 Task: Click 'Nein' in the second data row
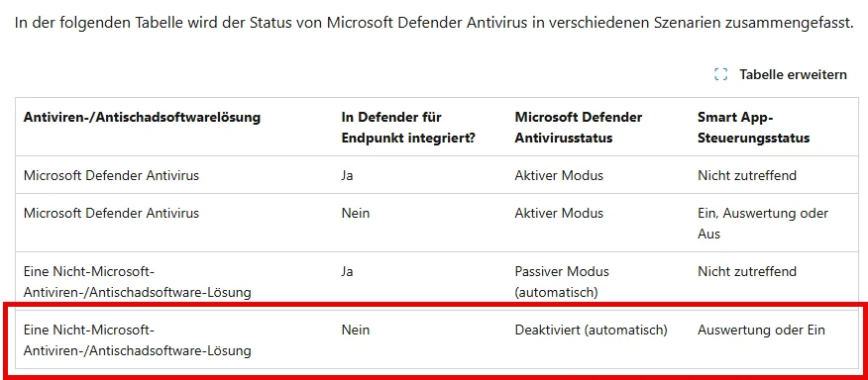pyautogui.click(x=356, y=213)
